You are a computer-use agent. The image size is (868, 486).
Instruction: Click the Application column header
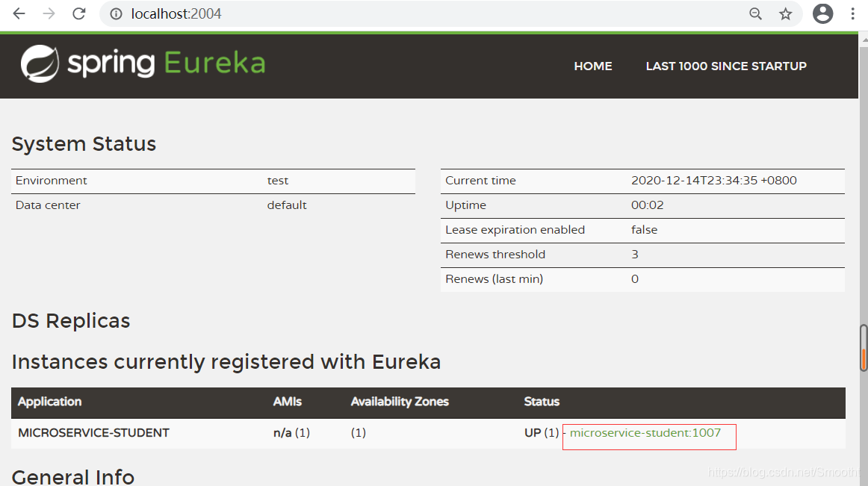[49, 402]
